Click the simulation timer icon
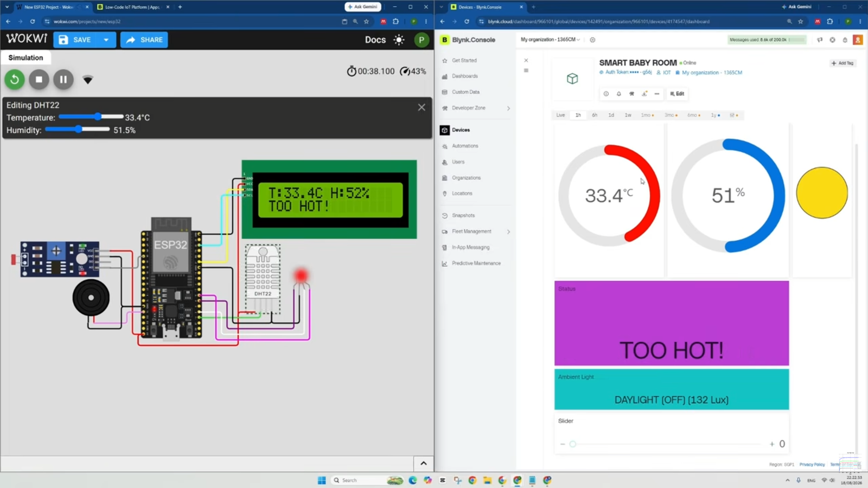This screenshot has height=488, width=868. click(x=352, y=71)
